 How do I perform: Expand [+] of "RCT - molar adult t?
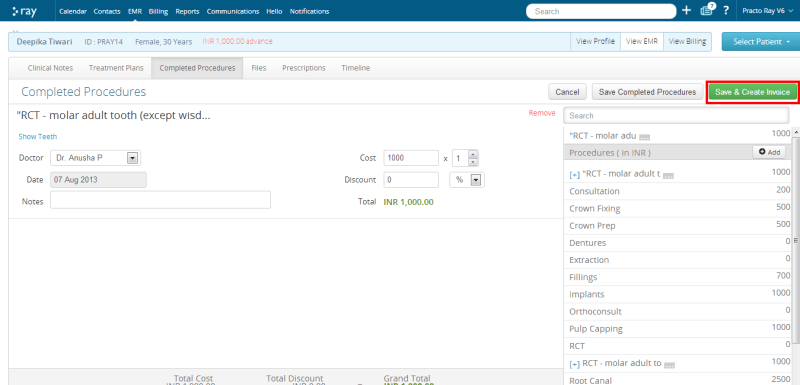pos(574,174)
